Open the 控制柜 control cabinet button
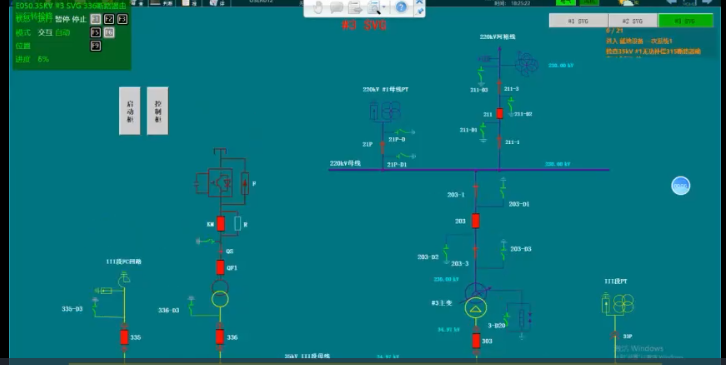Screen dimensions: 726x365 tap(157, 111)
